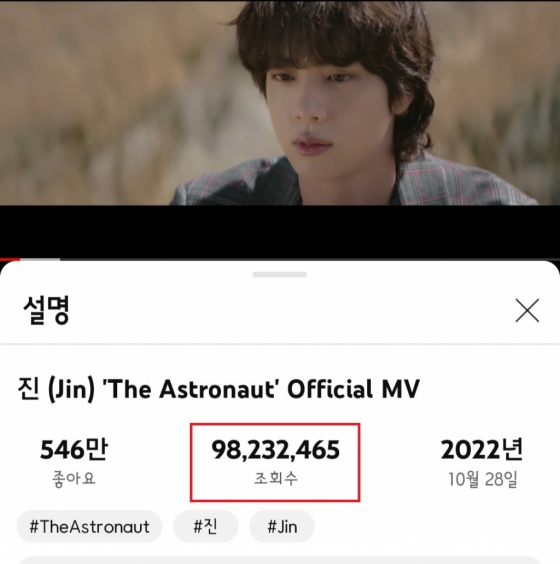Tap the 'Official MV' text in the title
The height and width of the screenshot is (564, 560).
coord(354,389)
